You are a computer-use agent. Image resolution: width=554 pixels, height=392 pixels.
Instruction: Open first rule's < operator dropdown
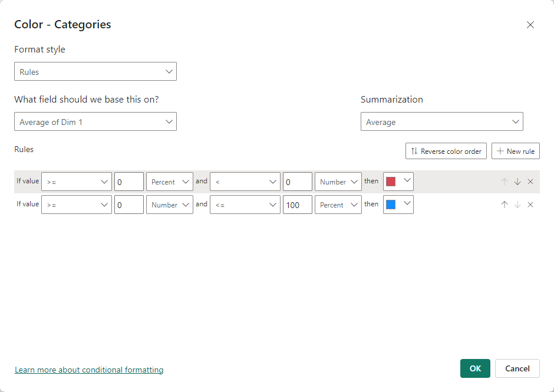pyautogui.click(x=245, y=182)
